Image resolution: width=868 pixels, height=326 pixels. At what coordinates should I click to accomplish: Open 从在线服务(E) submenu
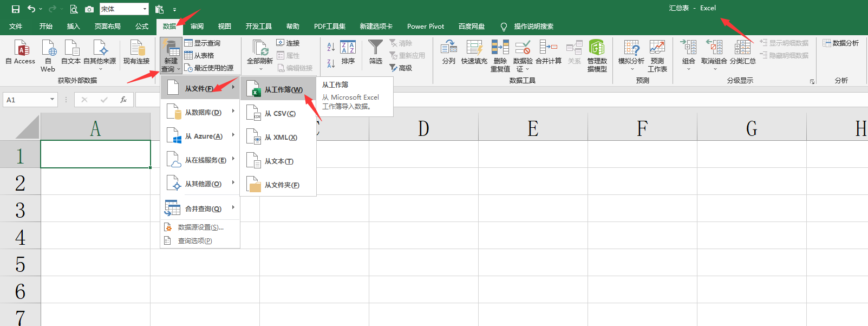coord(200,160)
